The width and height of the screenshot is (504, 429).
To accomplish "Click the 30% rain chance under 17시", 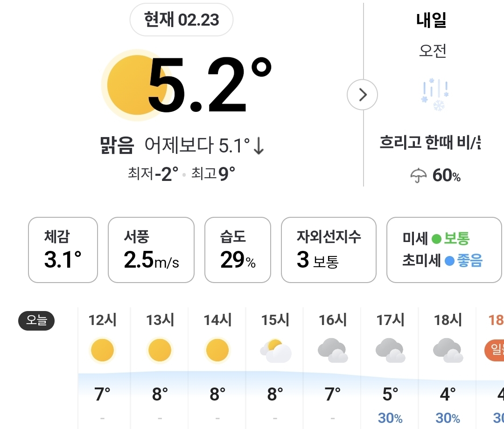I will pyautogui.click(x=390, y=418).
